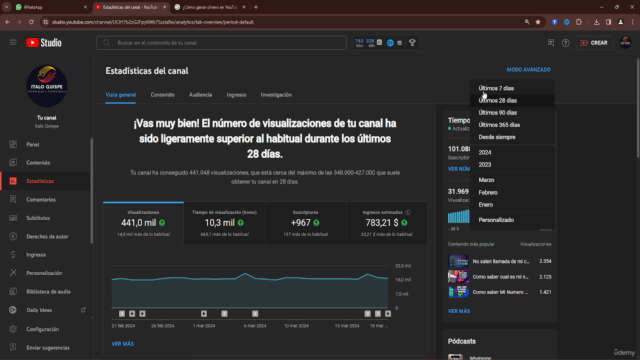This screenshot has height=360, width=640.
Task: Open Personalización in the sidebar
Action: point(44,273)
